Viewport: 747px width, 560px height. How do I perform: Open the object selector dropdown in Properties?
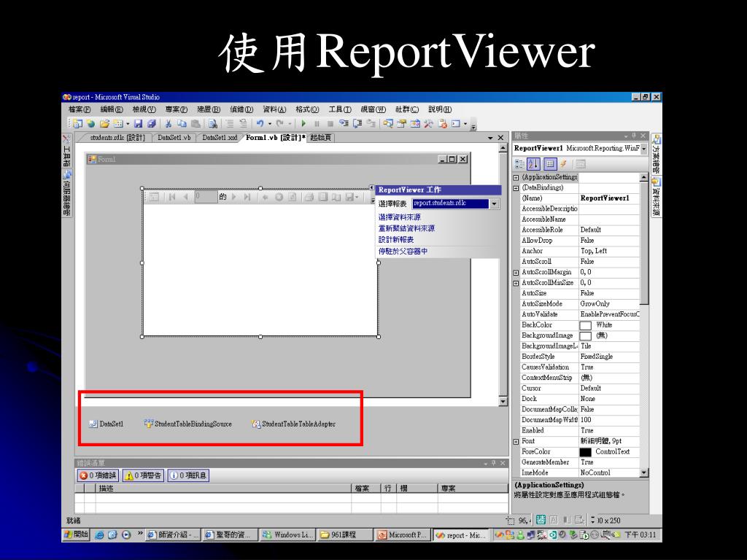click(644, 149)
